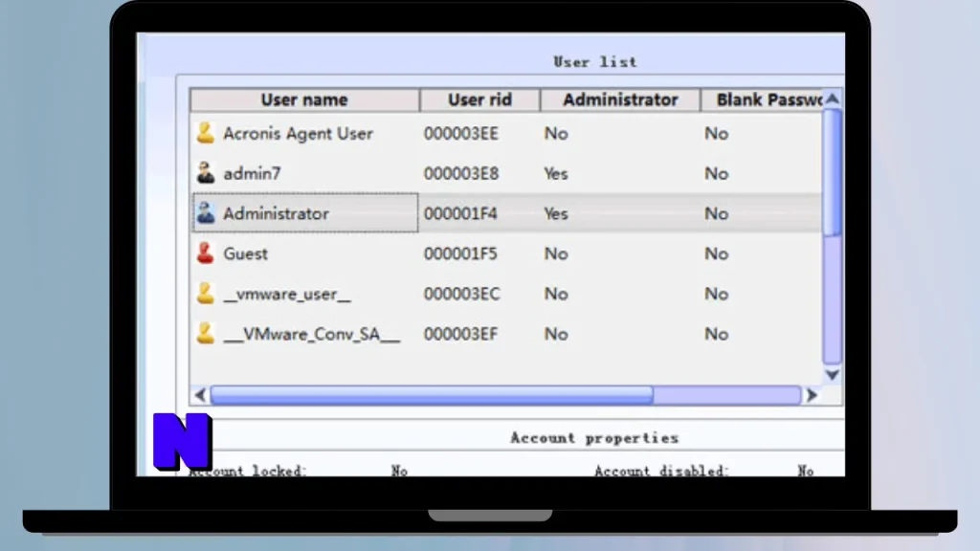
Task: Click Acronis Agent User's Administrator value No
Action: coord(556,134)
